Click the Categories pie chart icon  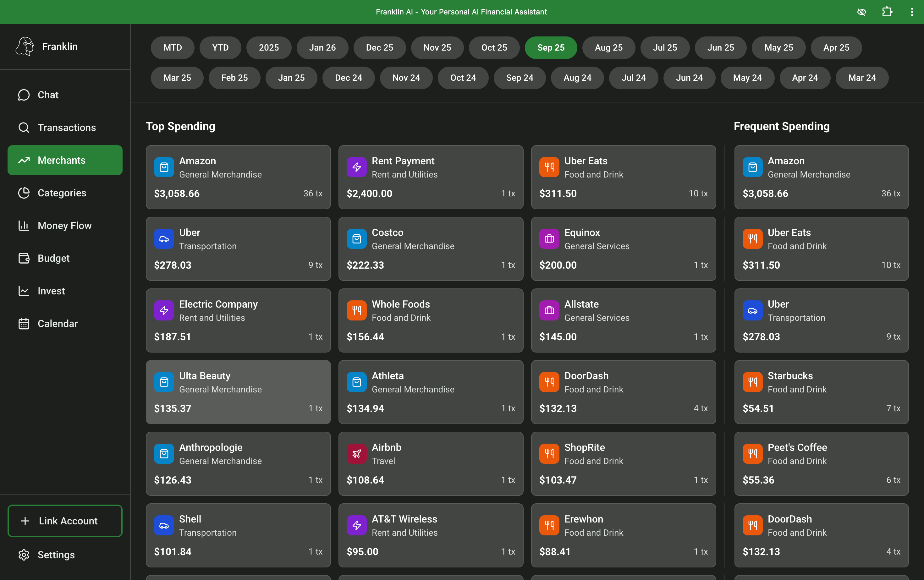[24, 193]
